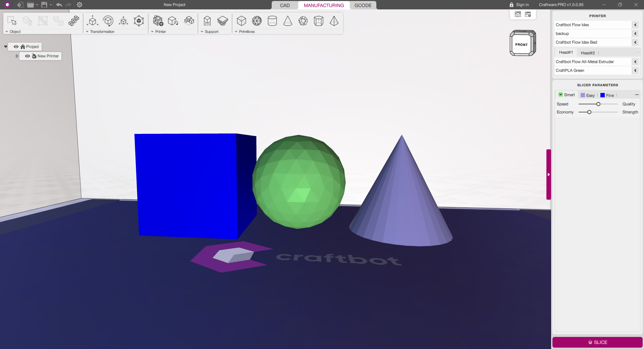Add a cone primitive
Screen dimensions: 644x349
[x=288, y=21]
